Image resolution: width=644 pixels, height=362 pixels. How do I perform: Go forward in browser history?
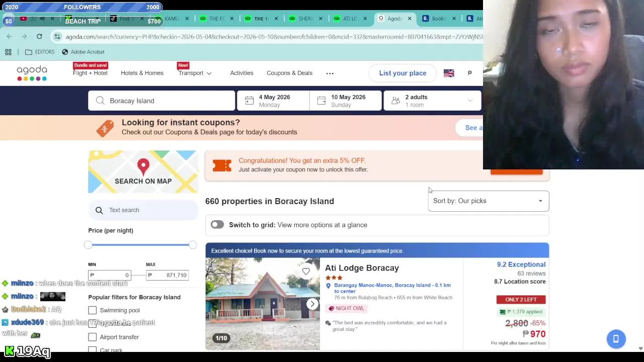(24, 36)
